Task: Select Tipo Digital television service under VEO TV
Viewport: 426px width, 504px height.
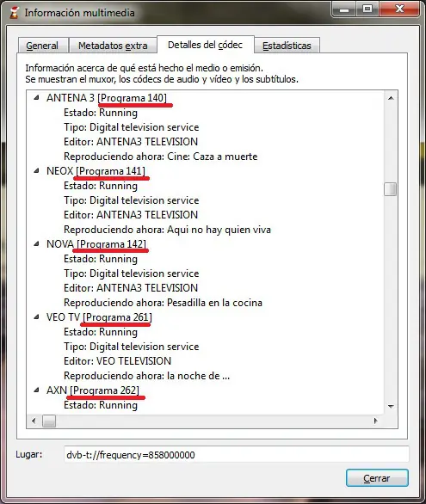Action: (x=131, y=347)
